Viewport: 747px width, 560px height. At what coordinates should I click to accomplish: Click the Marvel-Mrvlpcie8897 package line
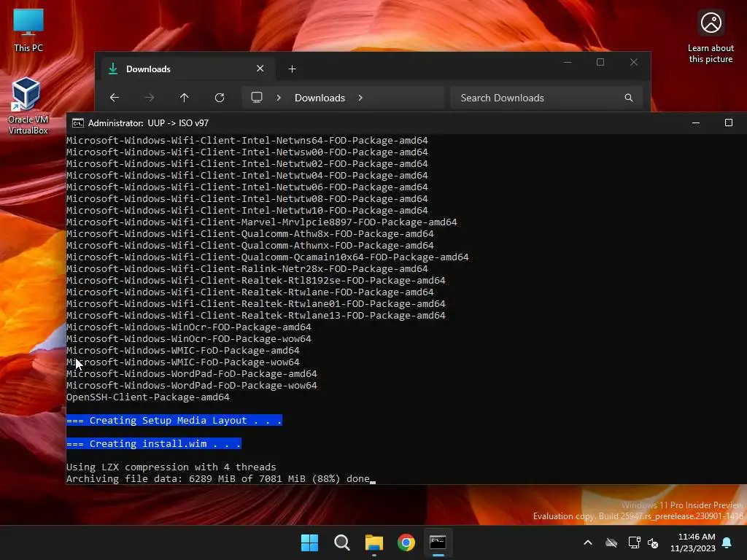click(x=262, y=222)
